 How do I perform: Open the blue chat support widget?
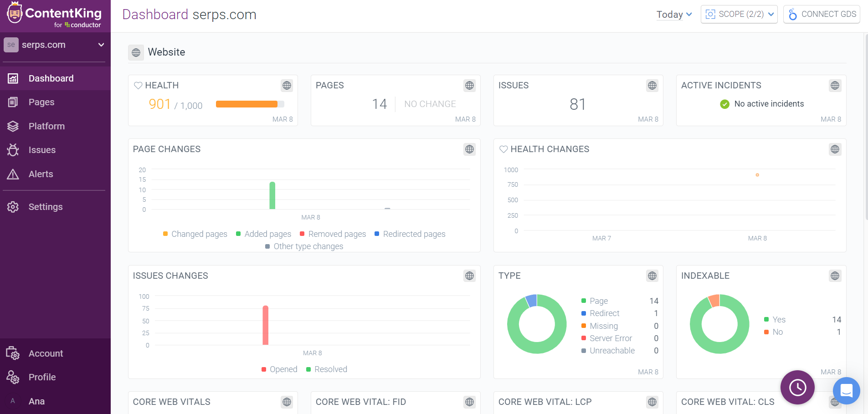coord(846,391)
